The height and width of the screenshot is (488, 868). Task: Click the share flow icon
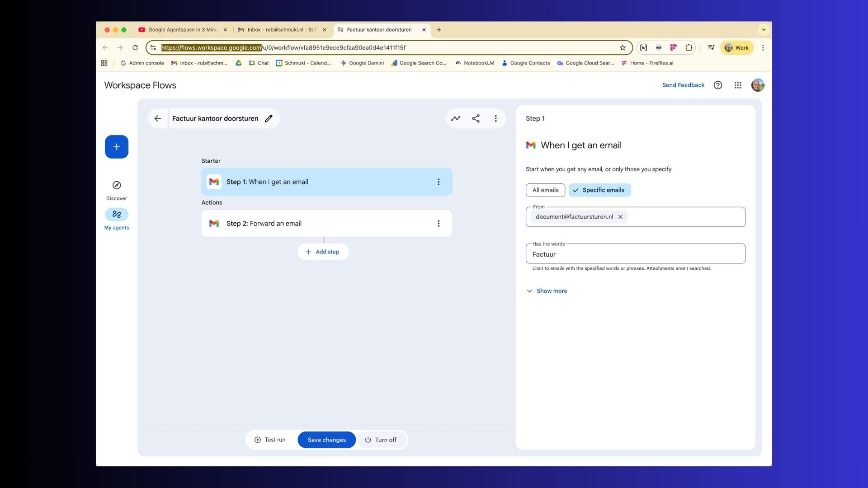coord(476,118)
